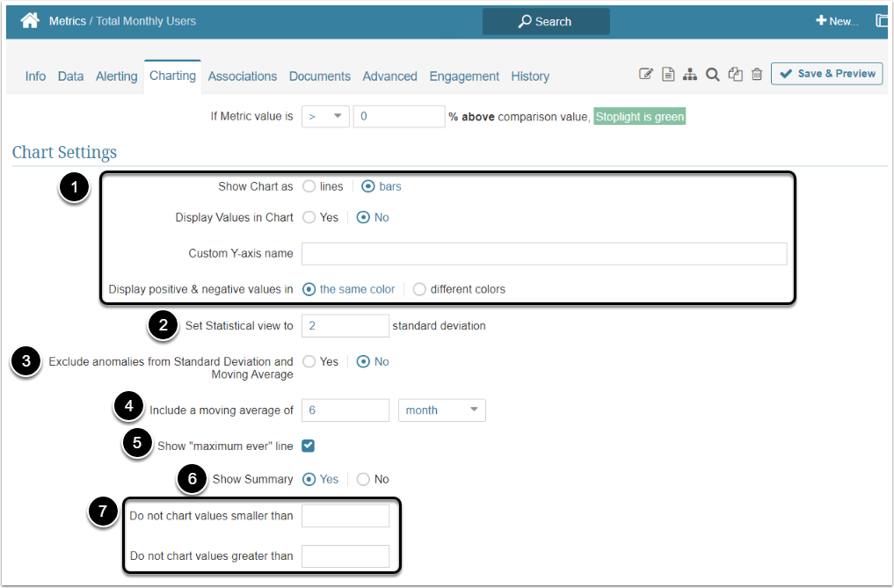Click the Stoplight is green label
894x588 pixels.
pos(640,116)
